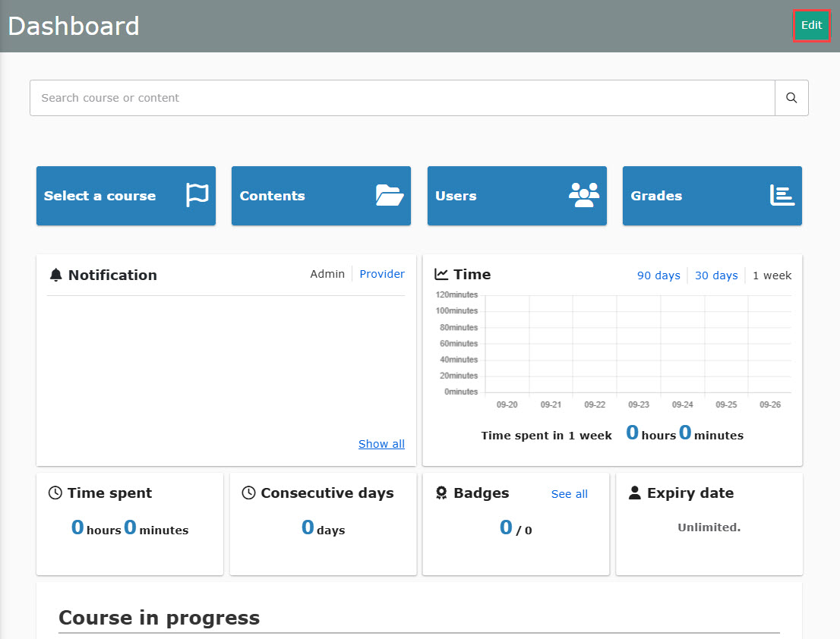Click the flag icon on Select a course
The image size is (840, 639).
click(197, 195)
